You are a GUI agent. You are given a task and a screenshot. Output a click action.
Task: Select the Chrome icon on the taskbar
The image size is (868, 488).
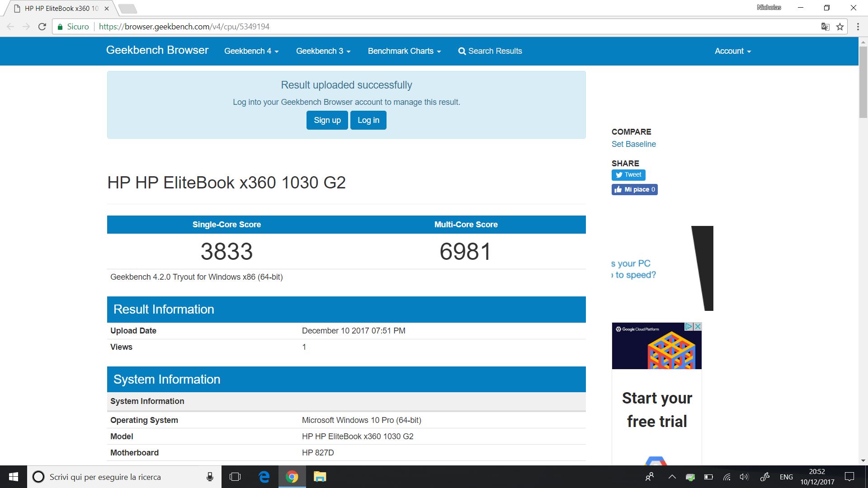[x=292, y=477]
